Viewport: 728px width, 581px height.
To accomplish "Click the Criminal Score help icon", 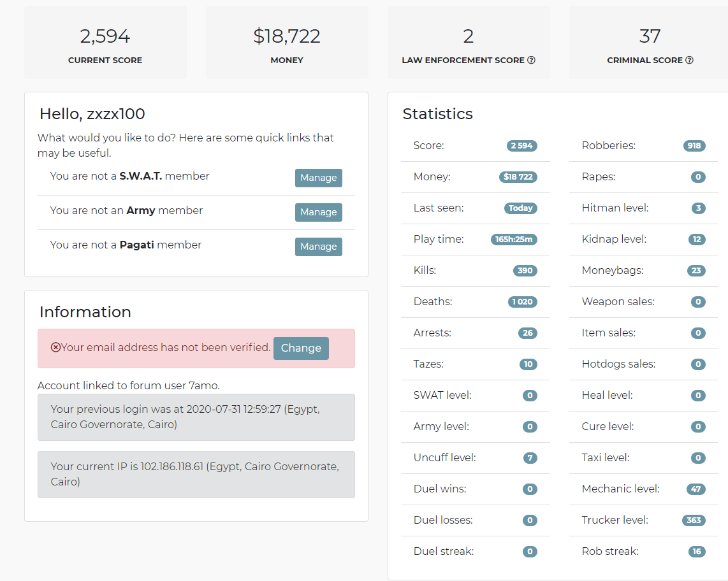I will (x=690, y=60).
